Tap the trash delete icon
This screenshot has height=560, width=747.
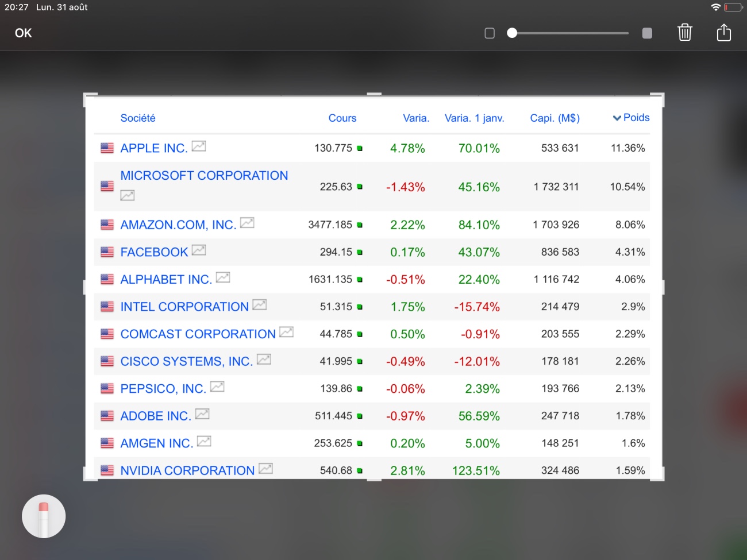[684, 33]
